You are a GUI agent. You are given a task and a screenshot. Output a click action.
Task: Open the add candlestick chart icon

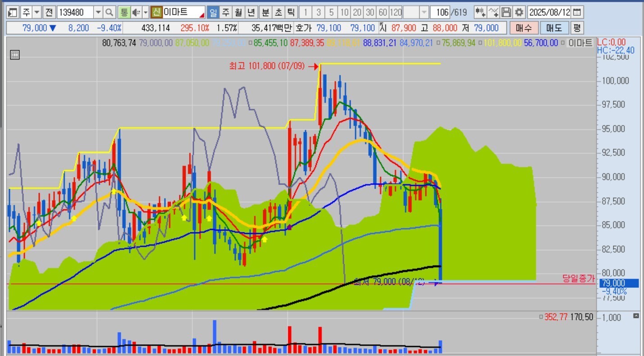click(x=480, y=12)
